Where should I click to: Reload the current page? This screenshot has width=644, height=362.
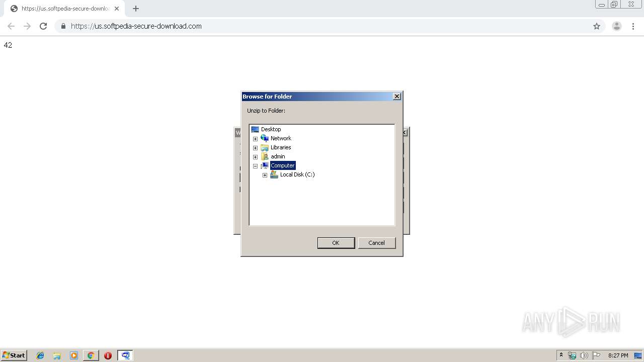pyautogui.click(x=43, y=26)
